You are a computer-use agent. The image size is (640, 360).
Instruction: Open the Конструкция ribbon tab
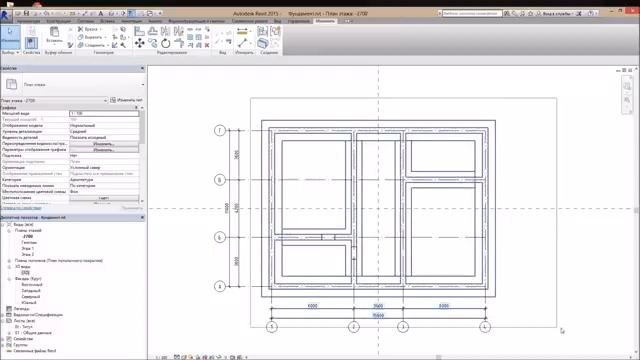tap(58, 21)
